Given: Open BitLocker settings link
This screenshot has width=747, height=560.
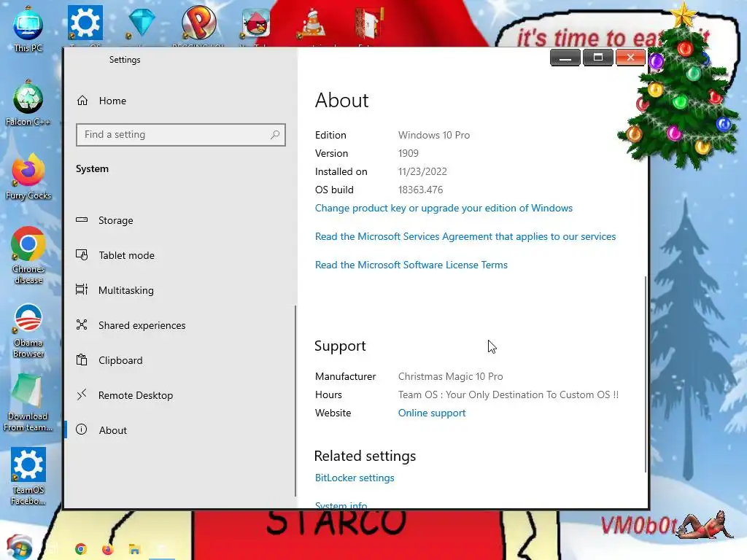Looking at the screenshot, I should coord(355,478).
